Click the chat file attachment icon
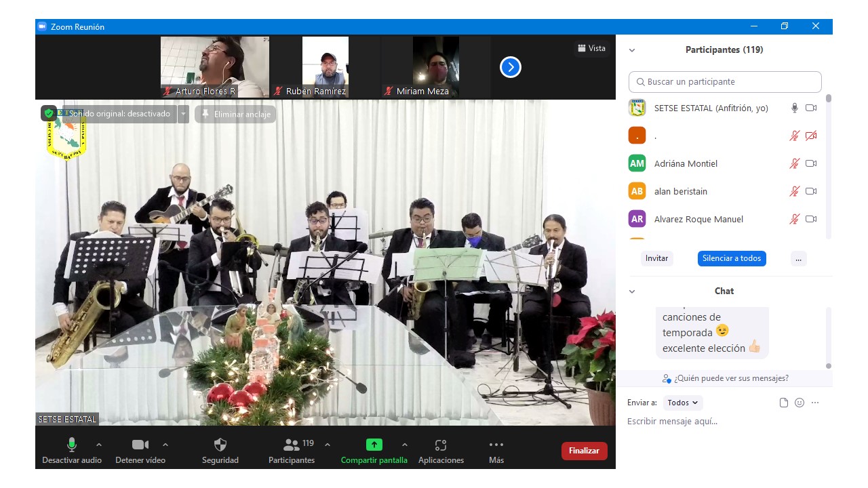The image size is (868, 488). click(x=784, y=403)
